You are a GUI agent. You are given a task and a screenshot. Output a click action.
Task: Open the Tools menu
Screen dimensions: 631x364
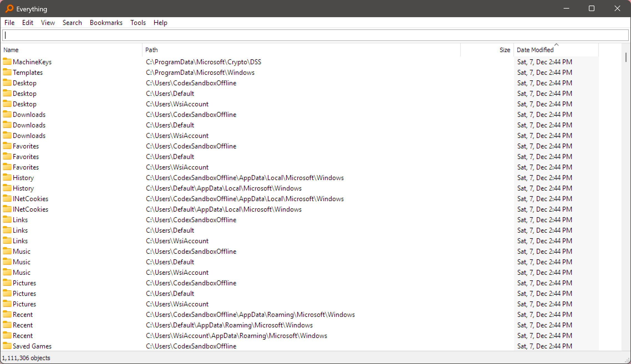138,23
